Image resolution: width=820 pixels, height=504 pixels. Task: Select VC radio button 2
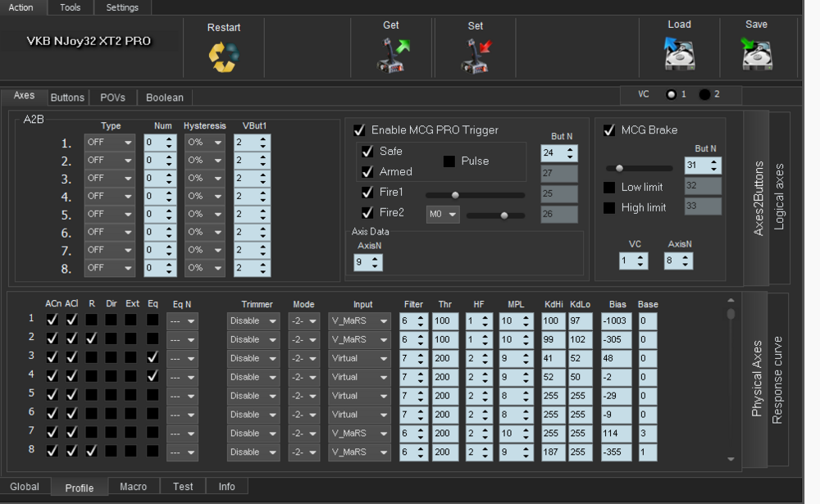[703, 94]
